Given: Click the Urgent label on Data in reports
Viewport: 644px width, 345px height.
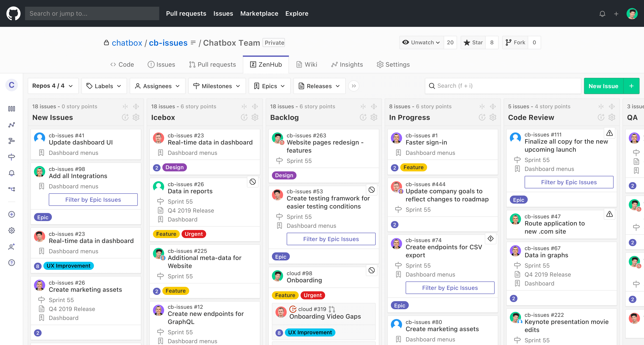Looking at the screenshot, I should click(194, 234).
